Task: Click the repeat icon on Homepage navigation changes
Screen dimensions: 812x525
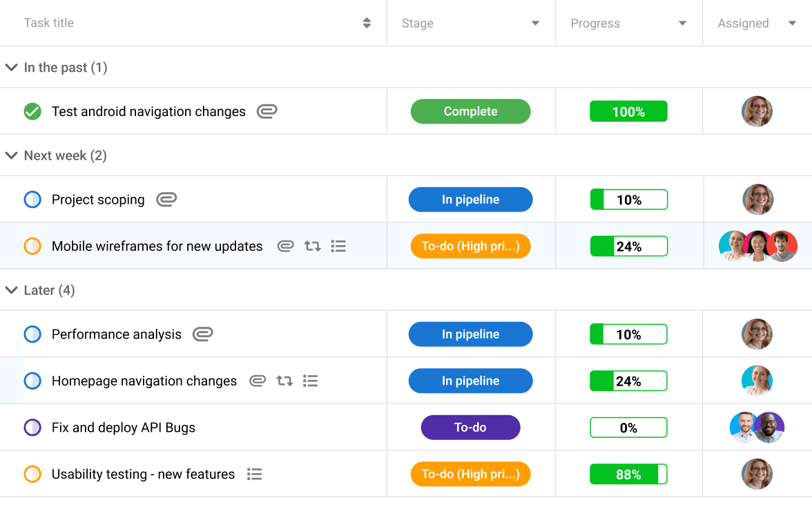Action: coord(284,381)
